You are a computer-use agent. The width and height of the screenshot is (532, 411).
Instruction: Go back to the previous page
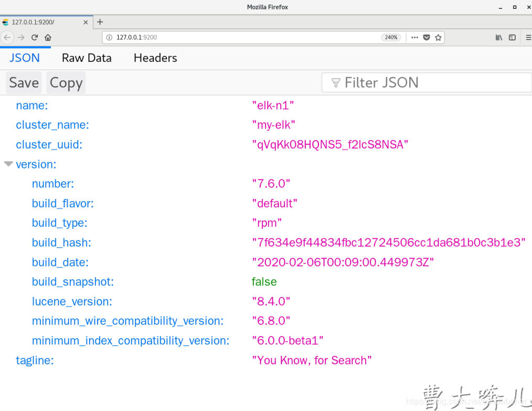click(7, 37)
